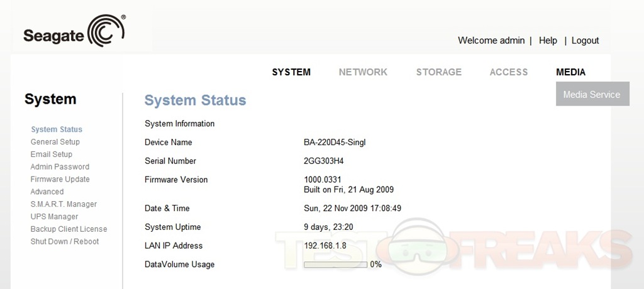Switch to the NETWORK tab
The image size is (644, 289).
coord(363,72)
